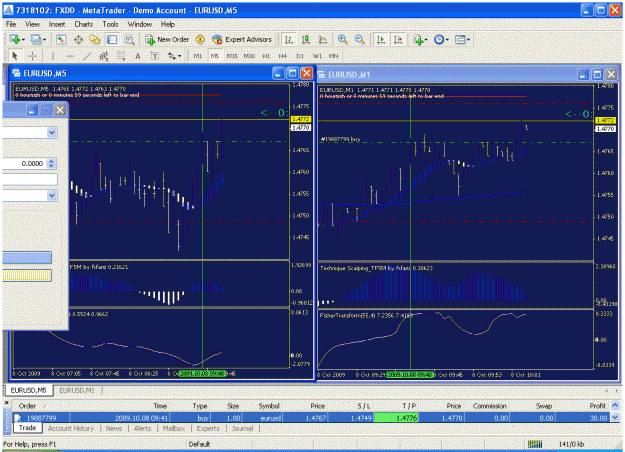Screen dimensions: 625x452
Task: Open the Charts menu
Action: [84, 24]
